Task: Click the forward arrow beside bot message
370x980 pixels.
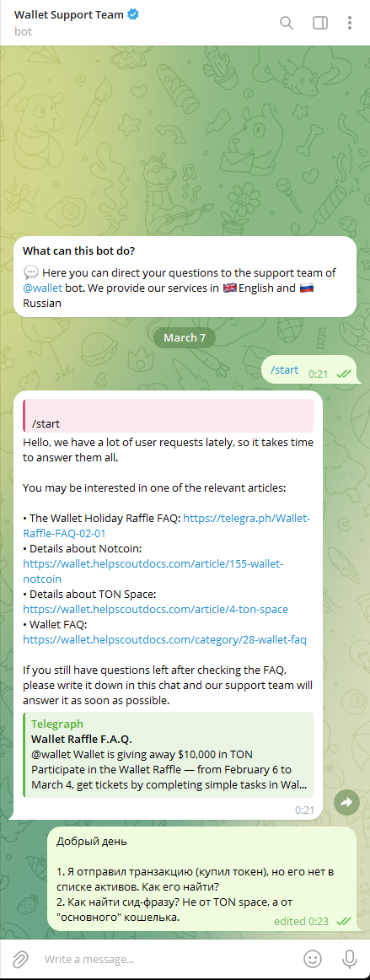Action: (x=347, y=802)
